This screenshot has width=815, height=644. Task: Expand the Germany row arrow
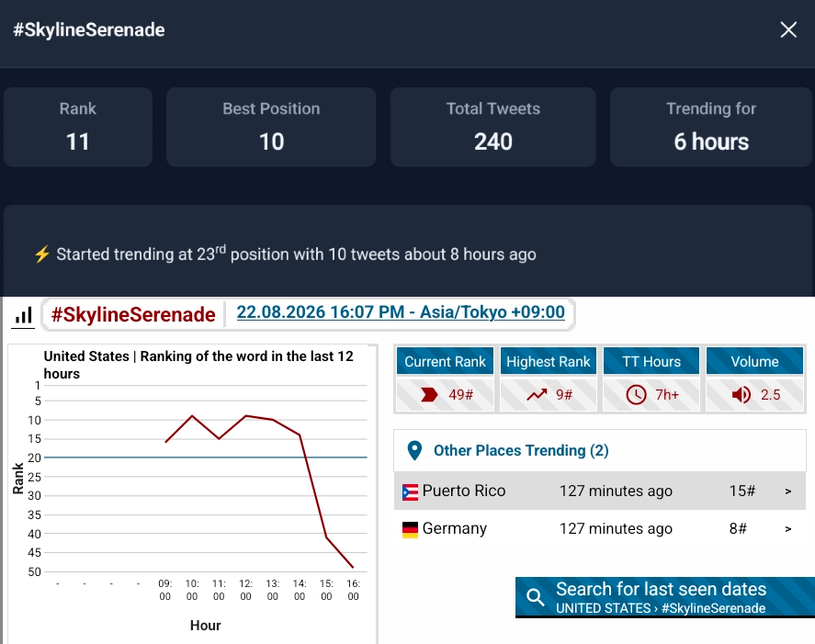(x=788, y=529)
